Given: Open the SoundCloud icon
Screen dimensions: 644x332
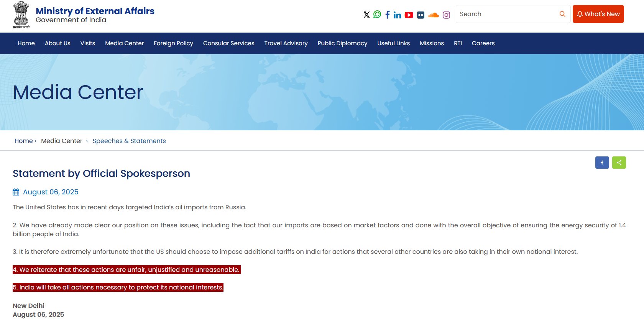Looking at the screenshot, I should click(x=434, y=15).
